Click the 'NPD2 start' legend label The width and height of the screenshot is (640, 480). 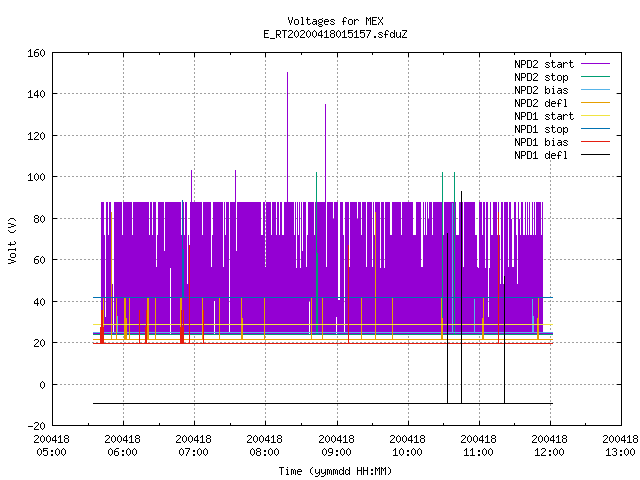tap(544, 64)
